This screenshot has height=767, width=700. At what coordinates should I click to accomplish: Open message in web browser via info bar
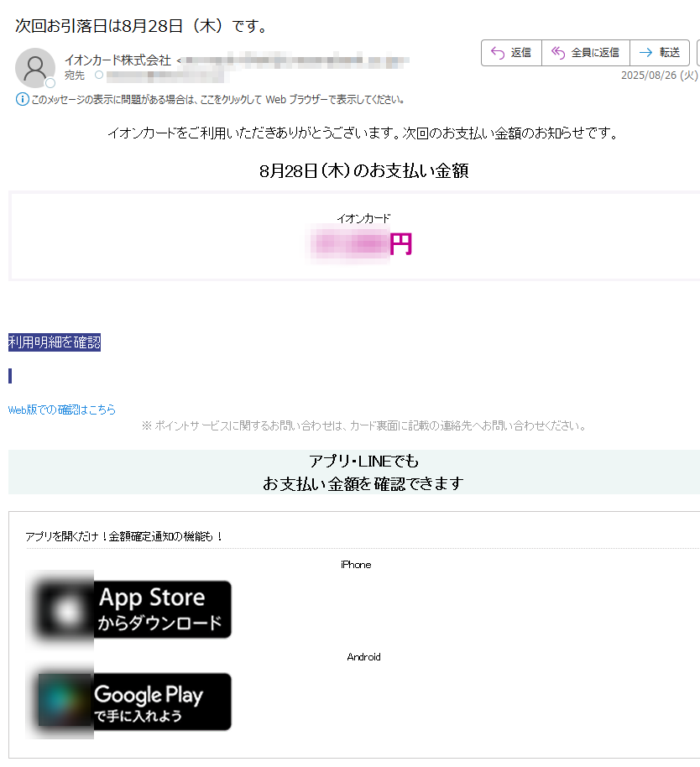click(217, 100)
